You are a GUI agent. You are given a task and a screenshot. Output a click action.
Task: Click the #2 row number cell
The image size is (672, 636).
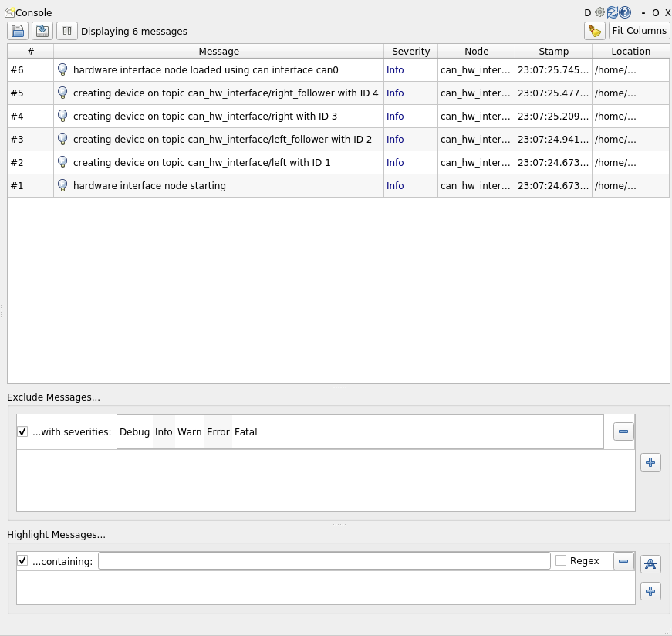(x=30, y=163)
